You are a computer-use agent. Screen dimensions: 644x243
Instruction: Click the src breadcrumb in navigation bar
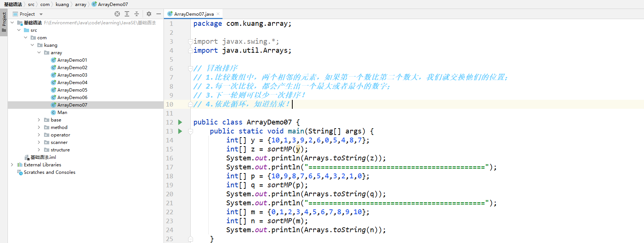tap(31, 4)
